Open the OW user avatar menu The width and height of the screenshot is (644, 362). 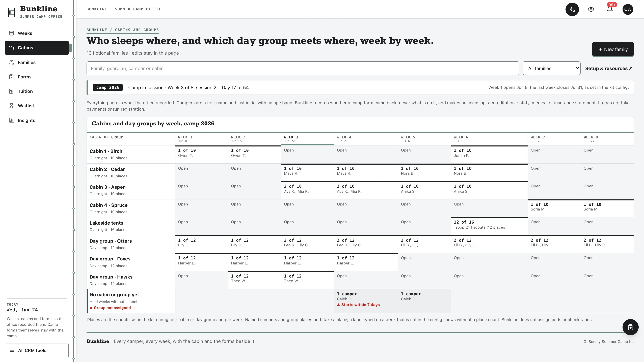628,9
